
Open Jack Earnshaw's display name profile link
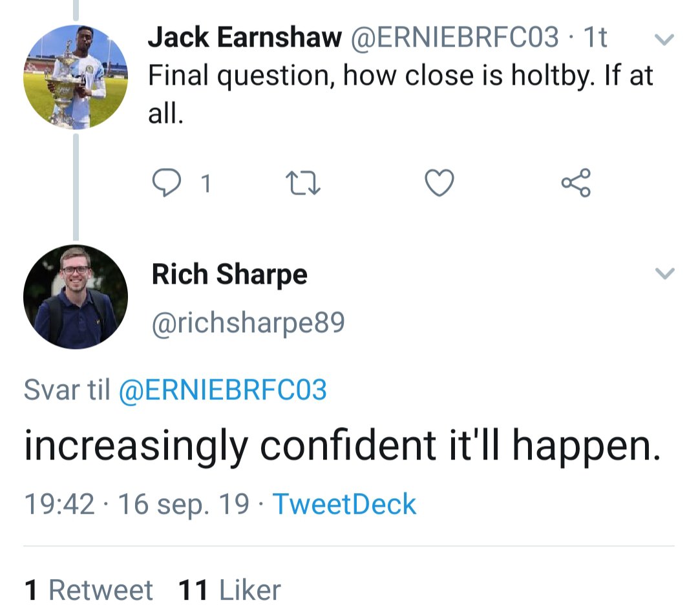[x=244, y=38]
